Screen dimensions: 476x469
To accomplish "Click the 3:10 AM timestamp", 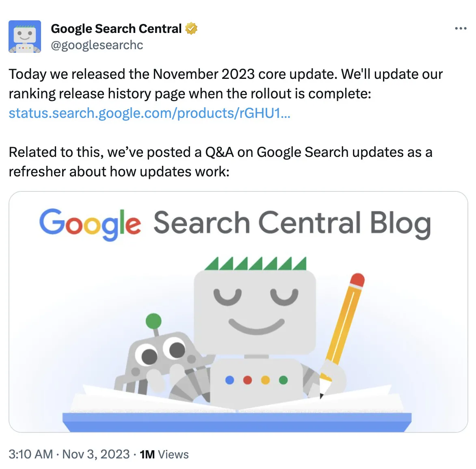I will tap(31, 454).
